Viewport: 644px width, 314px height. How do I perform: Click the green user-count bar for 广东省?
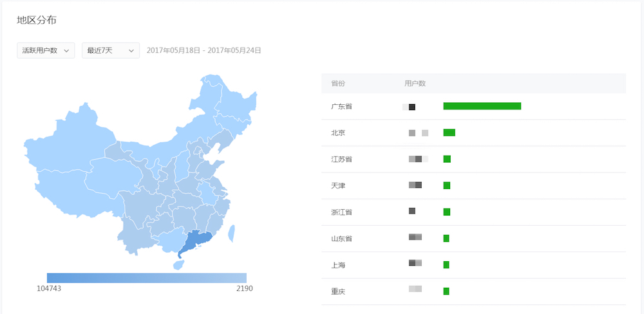pos(482,106)
